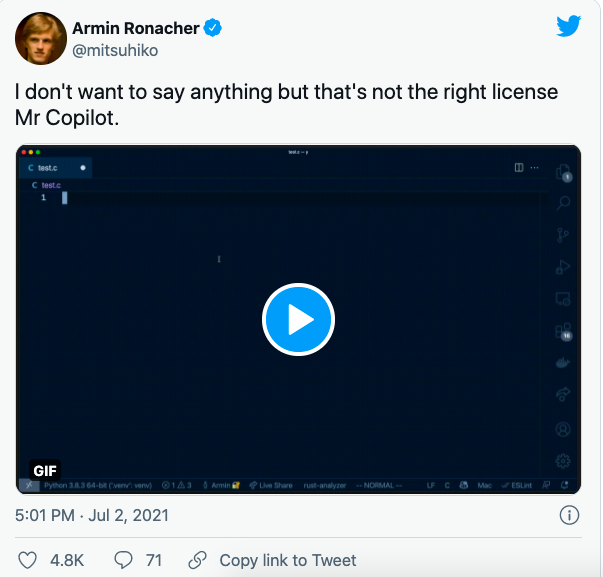Play the embedded GIF video
The height and width of the screenshot is (577, 603).
(x=298, y=319)
